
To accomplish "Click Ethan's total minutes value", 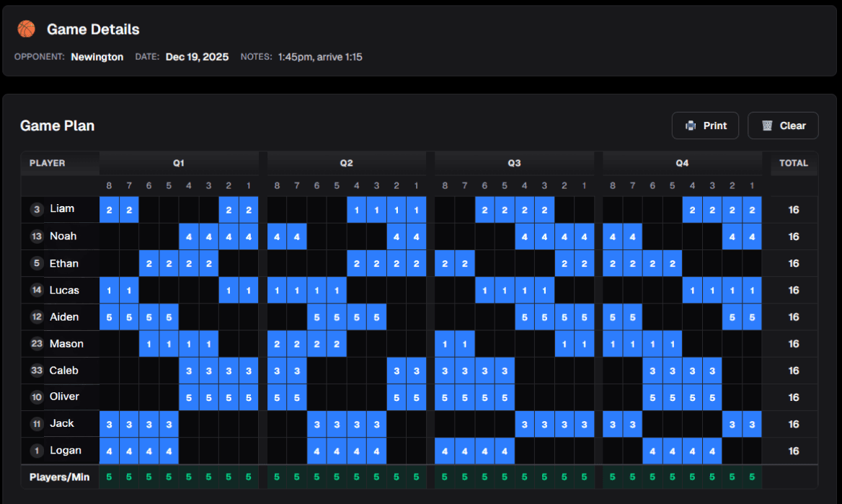I will (x=793, y=263).
